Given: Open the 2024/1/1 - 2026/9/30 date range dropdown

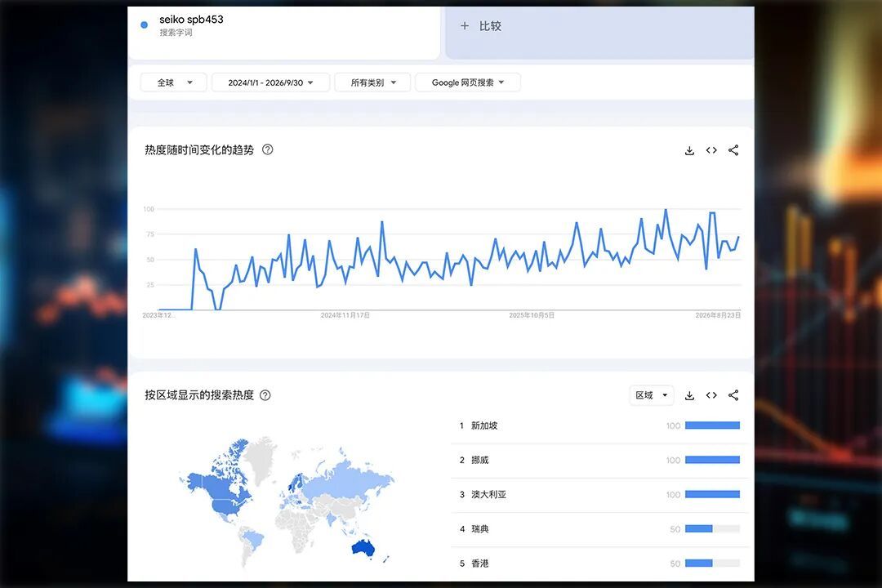Looking at the screenshot, I should pyautogui.click(x=270, y=82).
